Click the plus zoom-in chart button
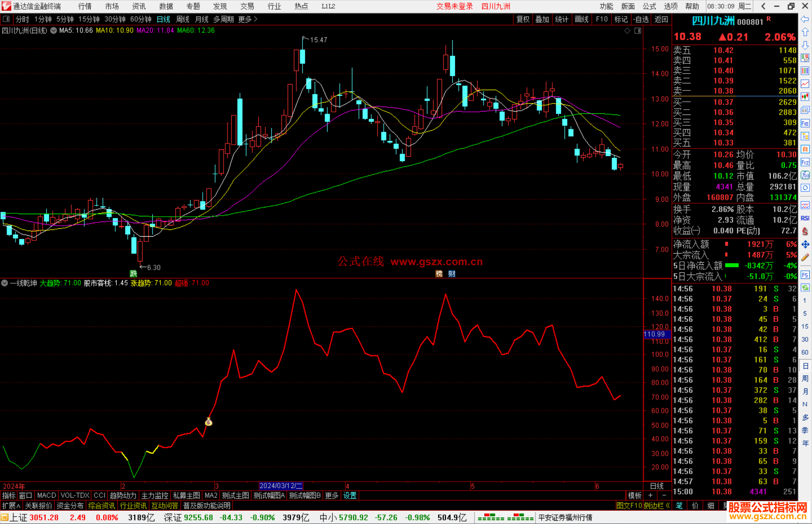 pyautogui.click(x=651, y=495)
